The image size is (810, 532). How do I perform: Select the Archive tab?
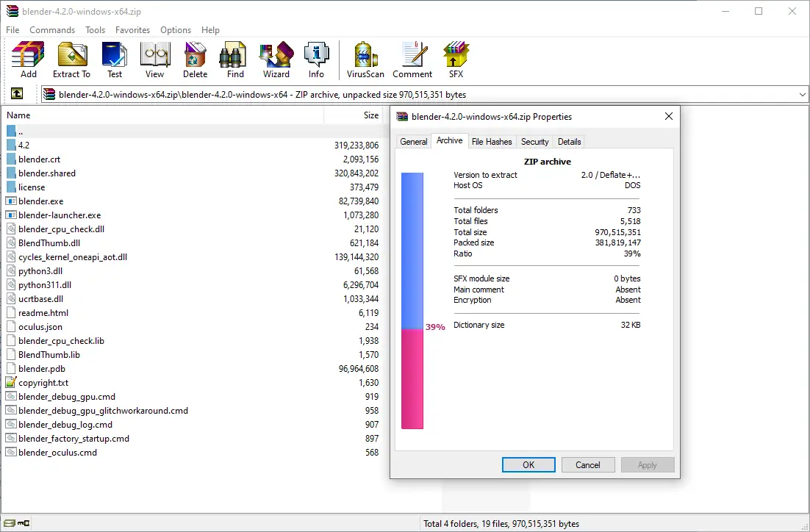[x=449, y=140]
